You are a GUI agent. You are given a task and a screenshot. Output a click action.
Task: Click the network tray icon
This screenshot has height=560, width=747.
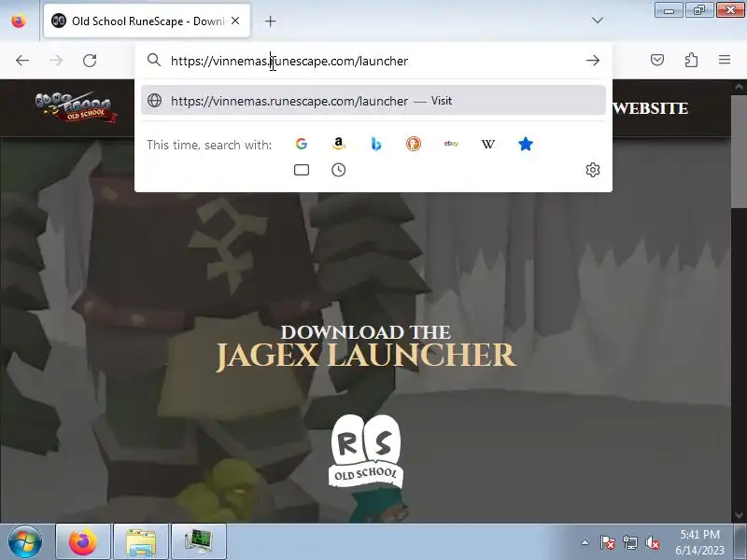629,542
